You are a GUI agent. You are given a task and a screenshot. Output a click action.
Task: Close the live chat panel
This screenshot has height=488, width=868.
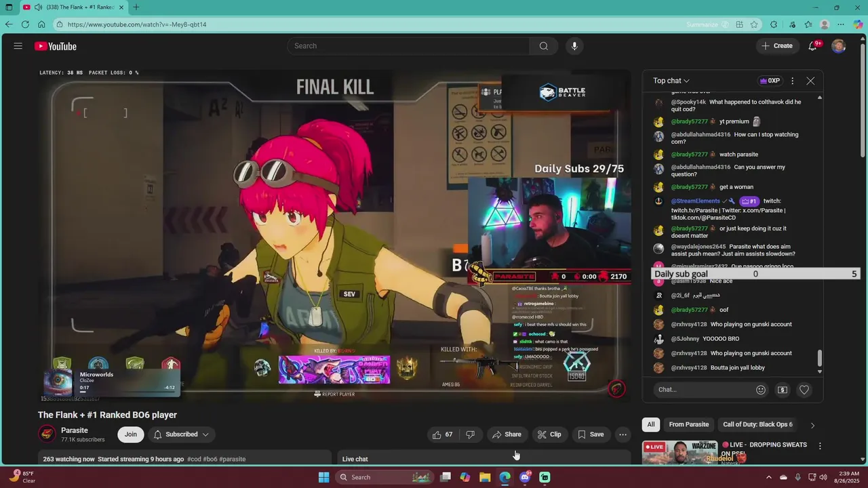click(x=810, y=81)
